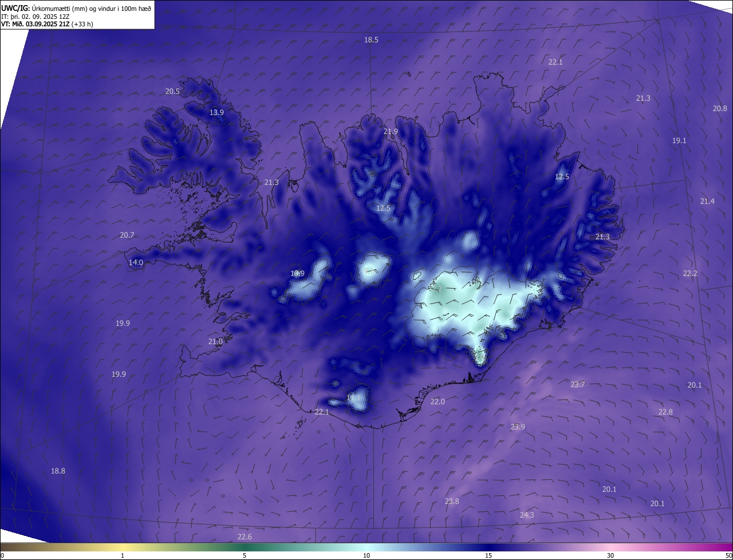Click the 19.1 value label
Screen dimensions: 733x560
pos(679,140)
